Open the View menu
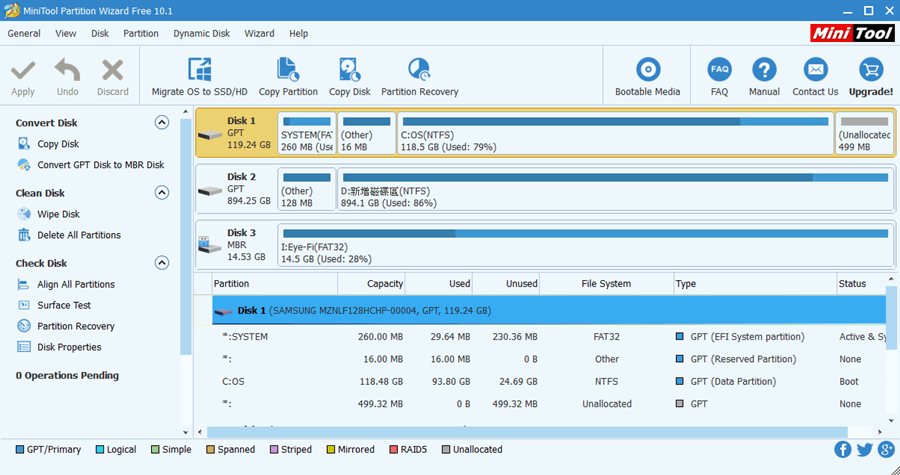The width and height of the screenshot is (900, 475). click(x=65, y=33)
